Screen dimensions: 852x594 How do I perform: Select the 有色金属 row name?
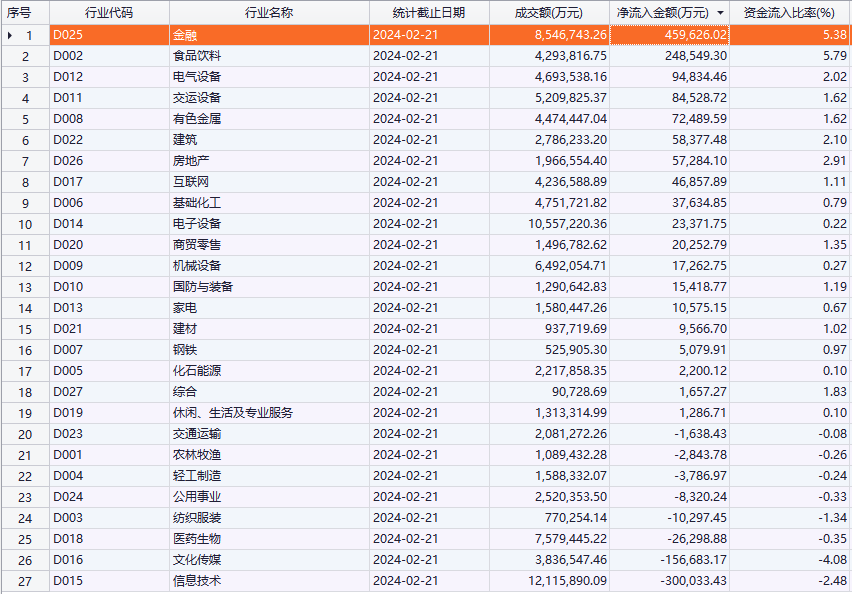(197, 119)
